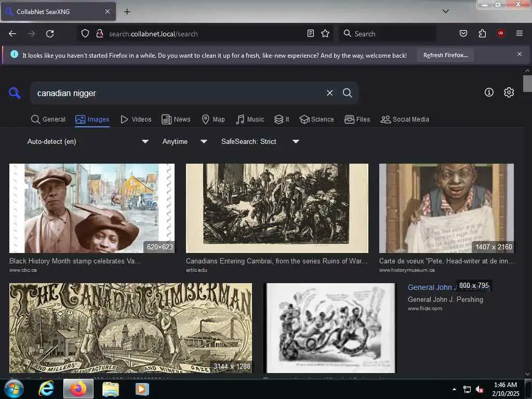Switch to the General category
Image resolution: width=532 pixels, height=399 pixels.
click(48, 119)
